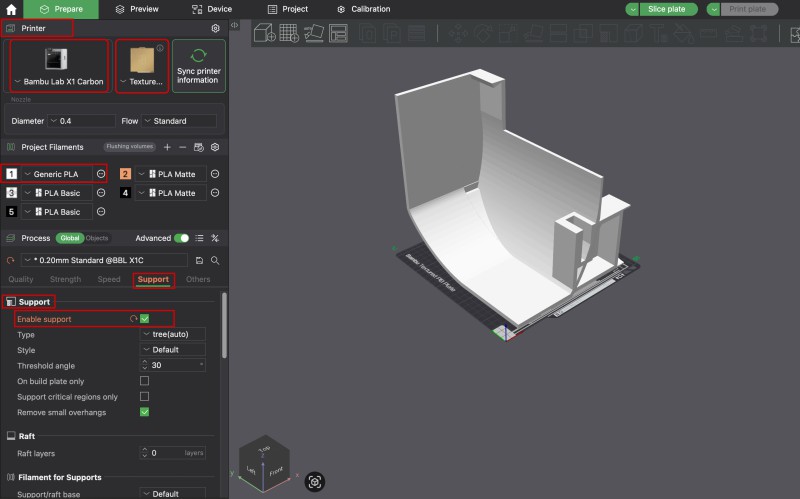Click filament 1 white color swatch
This screenshot has height=499, width=800.
(x=11, y=174)
